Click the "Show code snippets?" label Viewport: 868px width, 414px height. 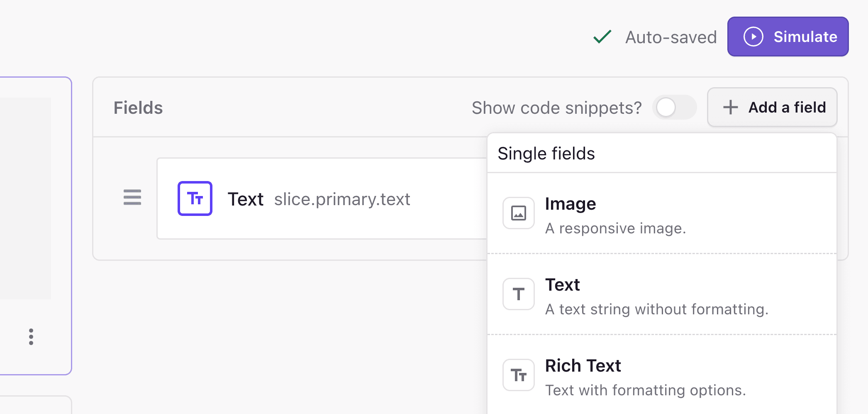click(556, 108)
